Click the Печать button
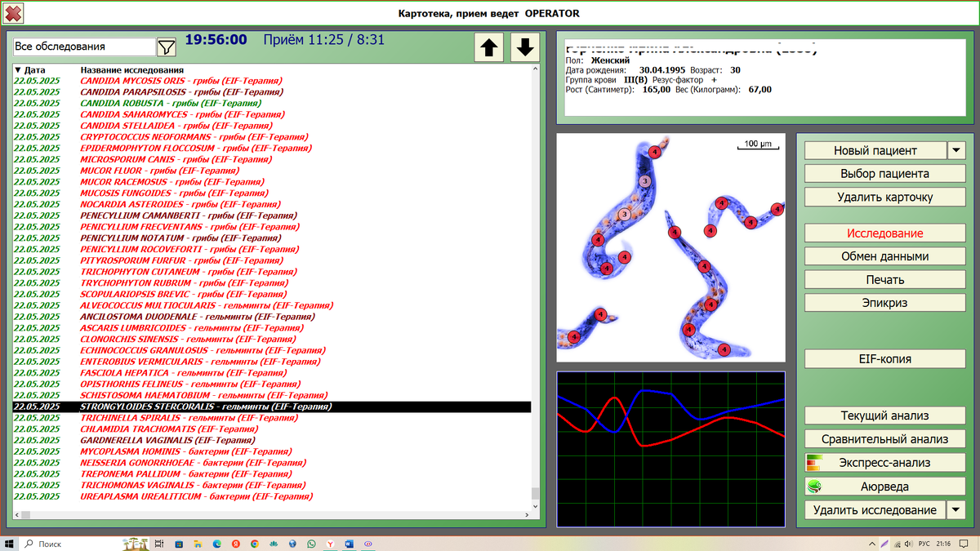 coord(885,279)
